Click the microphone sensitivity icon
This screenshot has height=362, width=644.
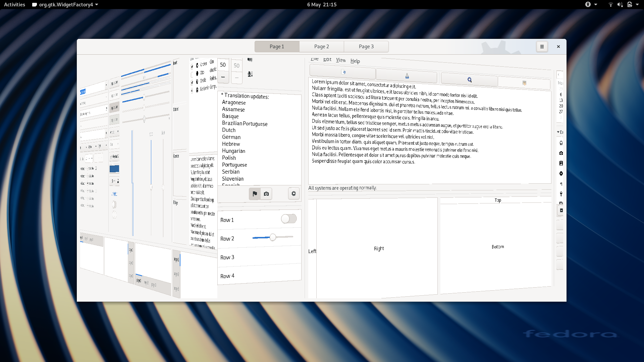click(x=250, y=74)
